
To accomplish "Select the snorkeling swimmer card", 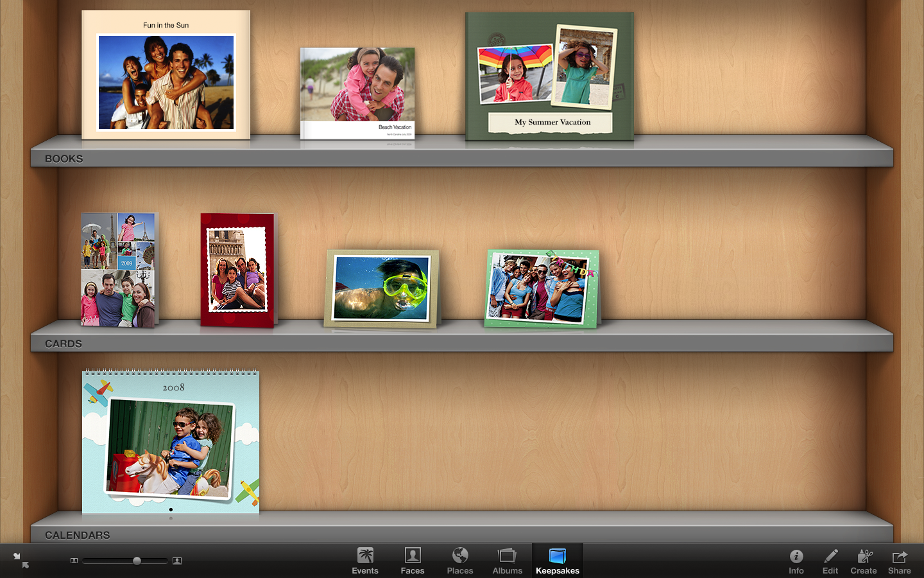I will click(382, 288).
